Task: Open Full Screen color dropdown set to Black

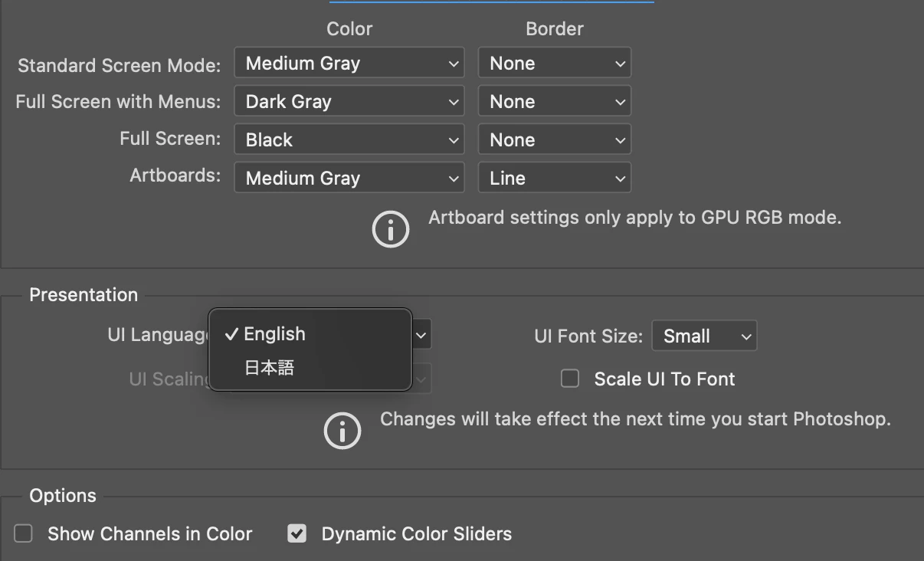Action: tap(349, 140)
